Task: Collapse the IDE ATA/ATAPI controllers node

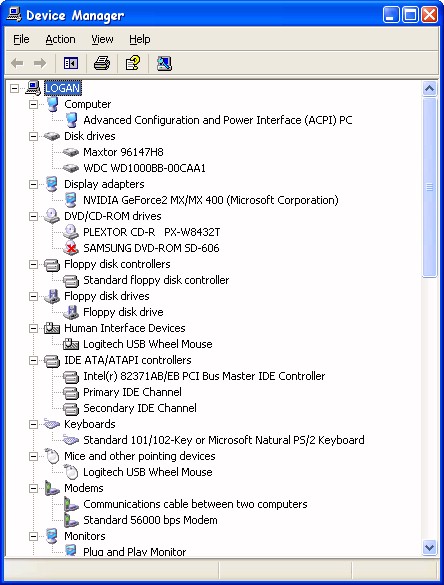Action: pyautogui.click(x=33, y=360)
